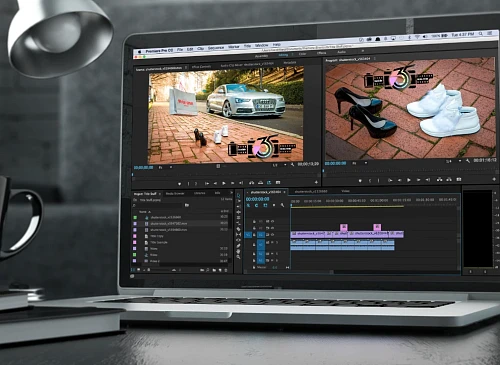Click Go to In in Program monitor
Screen dimensions: 500x365
click(x=390, y=180)
